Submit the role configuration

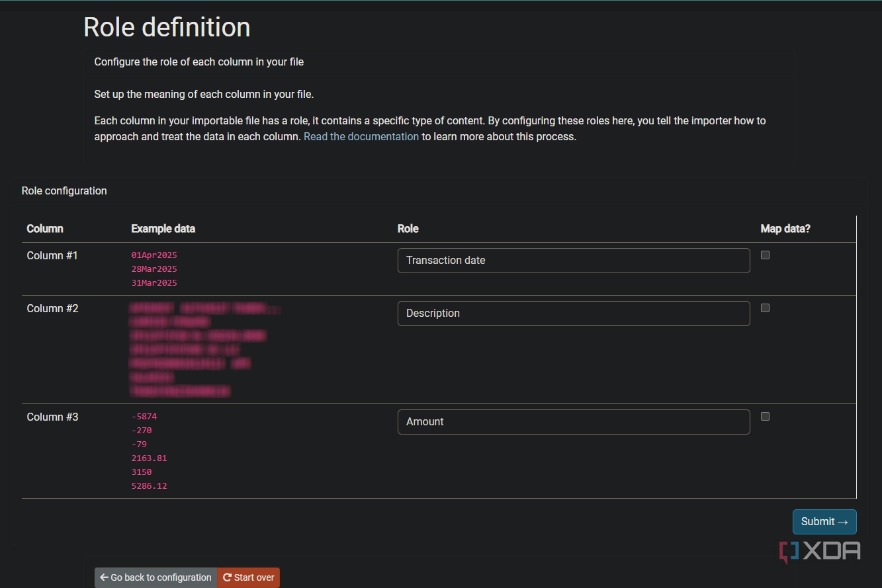pos(824,522)
